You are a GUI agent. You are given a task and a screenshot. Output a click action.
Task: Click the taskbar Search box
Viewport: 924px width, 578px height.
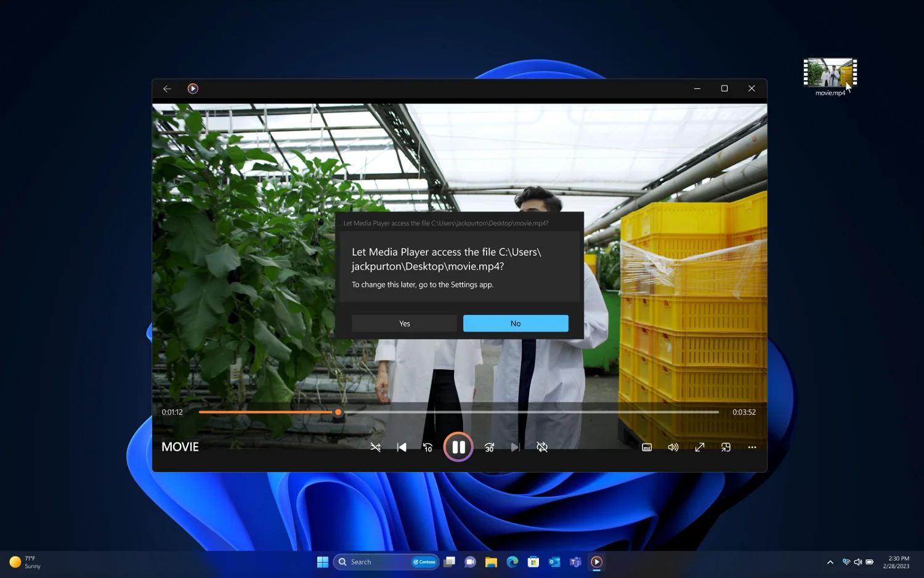[x=386, y=562]
